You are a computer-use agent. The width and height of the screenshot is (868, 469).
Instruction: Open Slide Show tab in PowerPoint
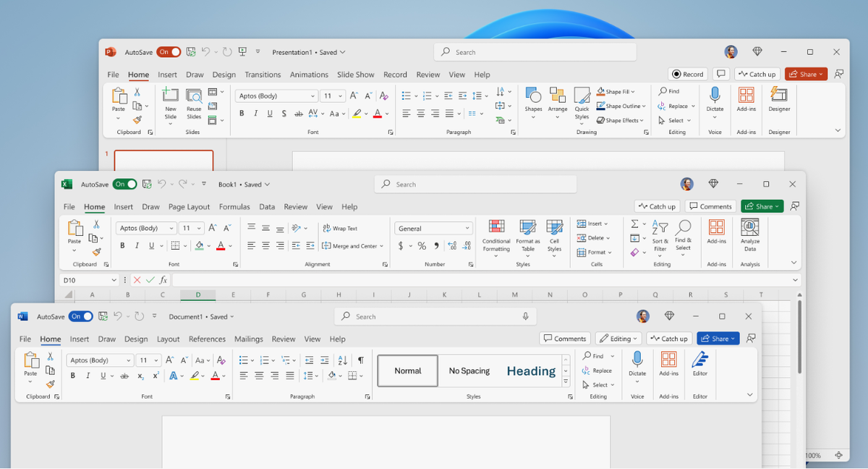356,75
